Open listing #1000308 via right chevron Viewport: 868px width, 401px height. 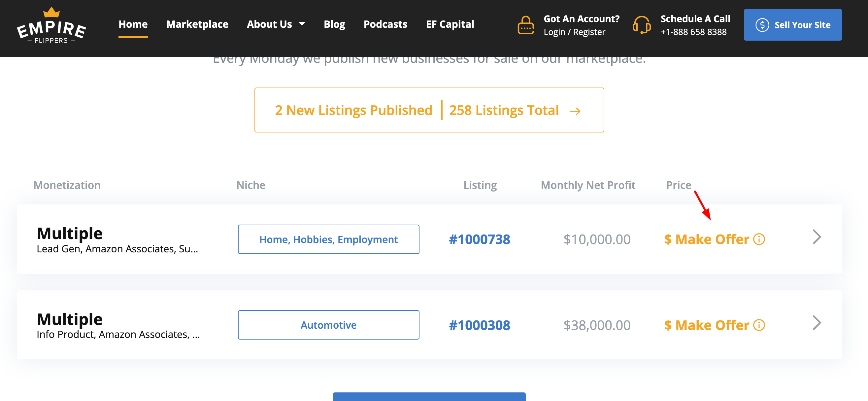click(x=817, y=323)
